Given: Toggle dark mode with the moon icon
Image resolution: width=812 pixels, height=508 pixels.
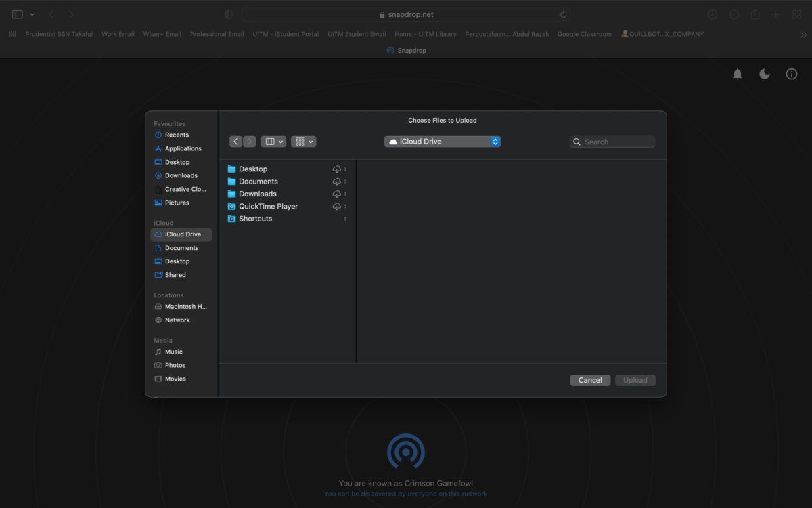Looking at the screenshot, I should coord(765,75).
